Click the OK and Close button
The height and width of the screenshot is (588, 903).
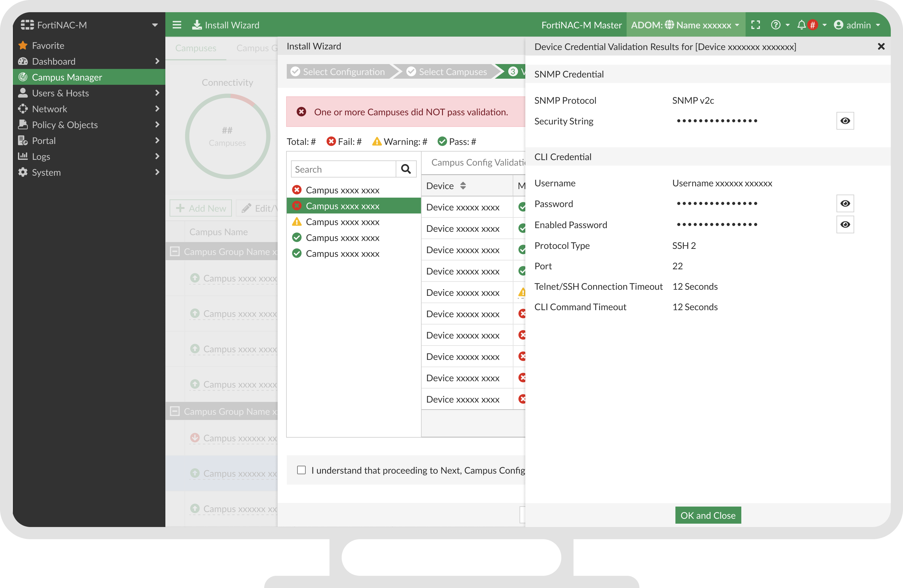[x=708, y=515]
